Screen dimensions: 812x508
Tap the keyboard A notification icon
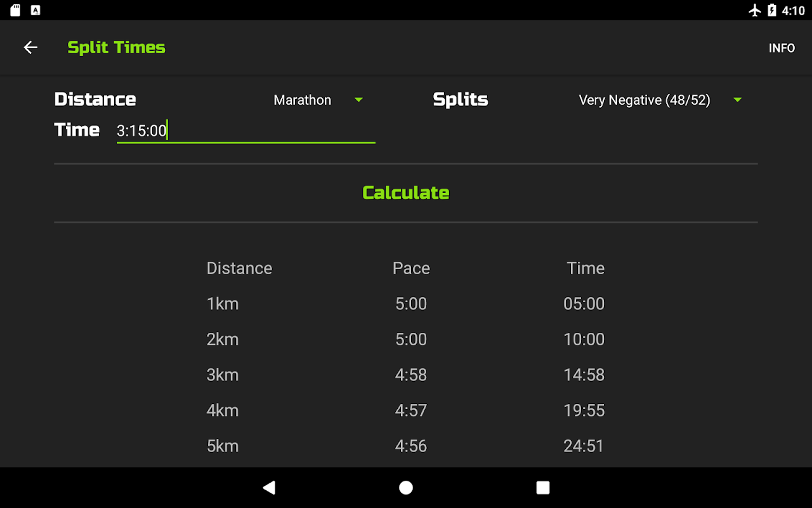point(36,10)
